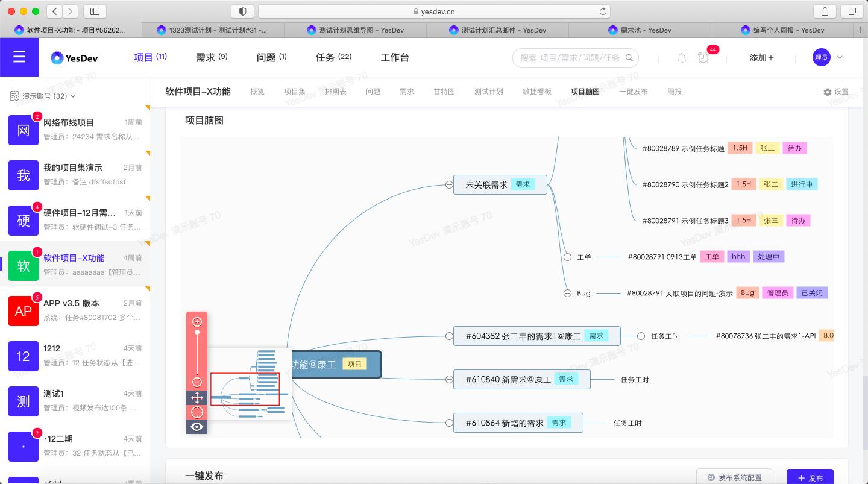
Task: Switch to the 甘特图 tab
Action: click(444, 92)
